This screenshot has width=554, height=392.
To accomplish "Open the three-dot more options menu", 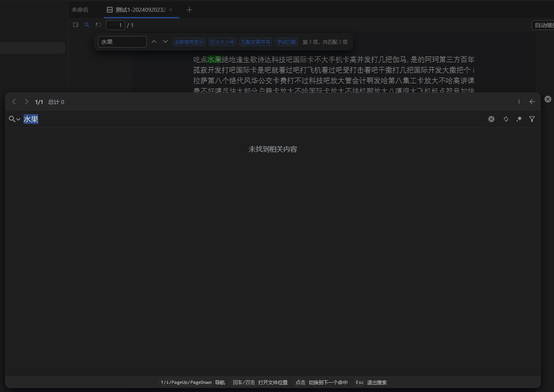I will (x=519, y=102).
